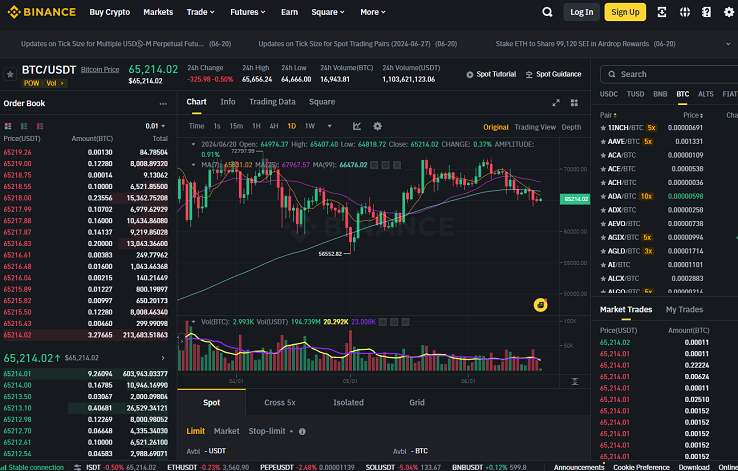Viewport: 738px width, 471px height.
Task: Favorite BTC/USDT with the star icon
Action: [x=9, y=74]
